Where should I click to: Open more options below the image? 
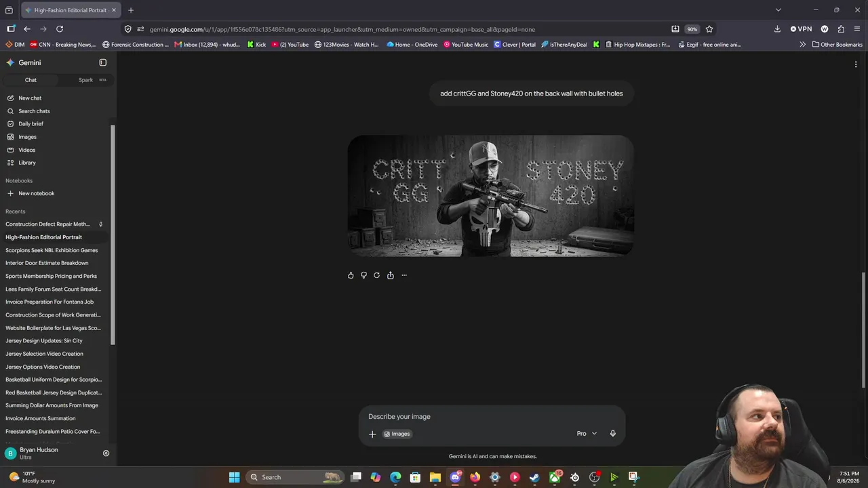[404, 275]
